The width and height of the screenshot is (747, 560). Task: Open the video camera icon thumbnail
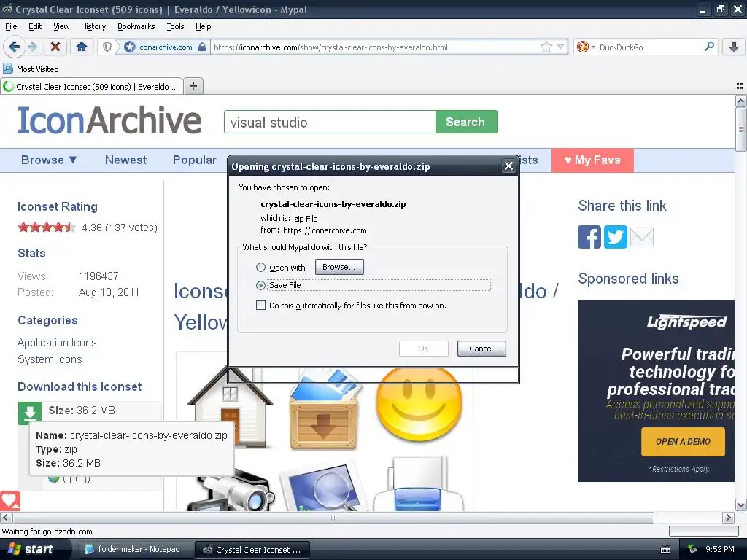230,491
